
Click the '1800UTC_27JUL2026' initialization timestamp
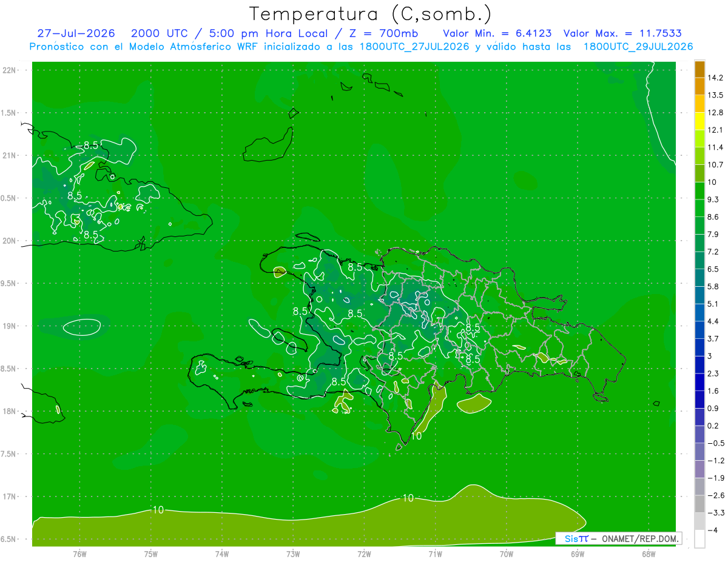[x=414, y=47]
